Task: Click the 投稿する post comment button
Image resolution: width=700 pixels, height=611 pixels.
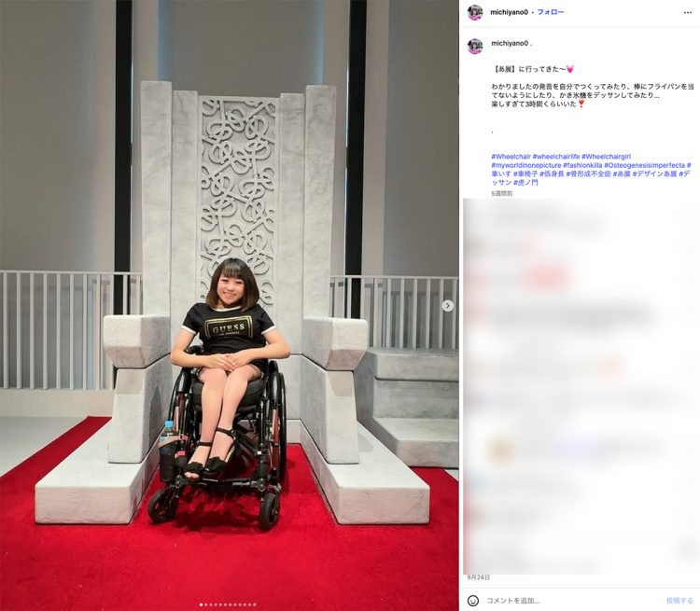Action: [679, 601]
